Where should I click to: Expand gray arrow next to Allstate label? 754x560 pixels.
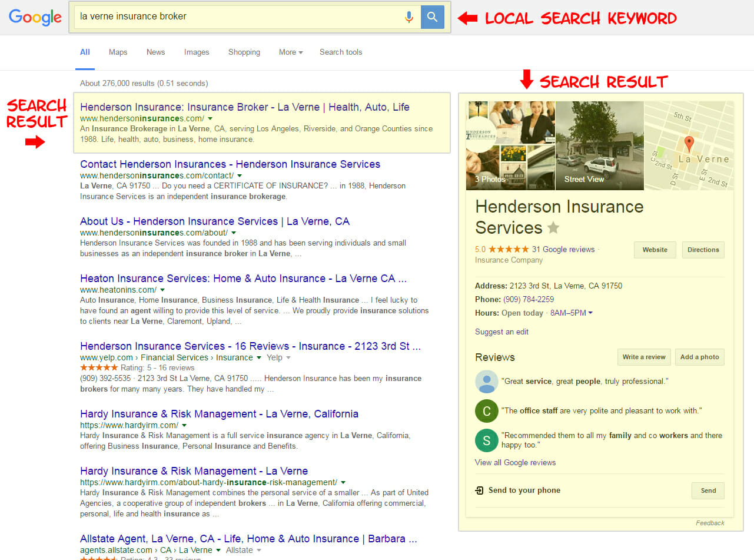click(258, 550)
